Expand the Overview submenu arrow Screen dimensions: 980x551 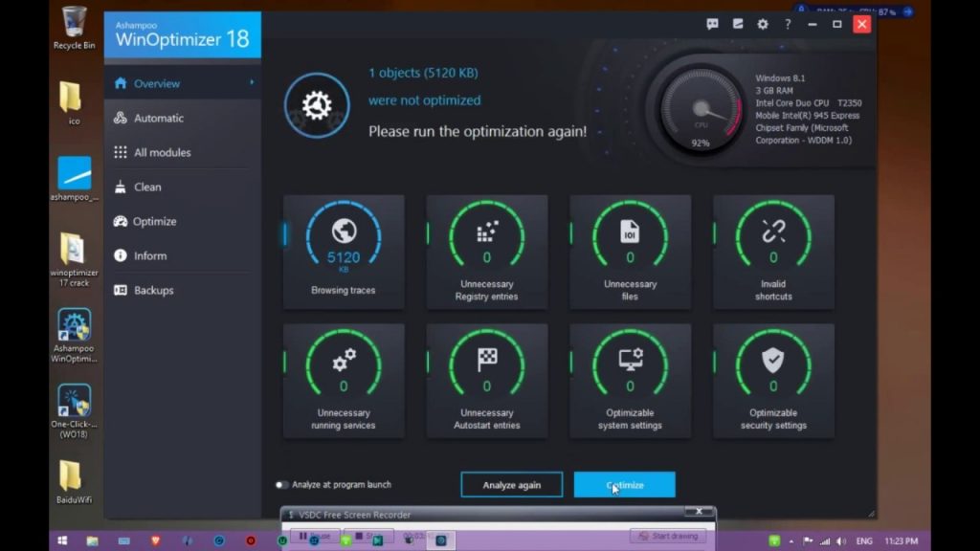(252, 82)
